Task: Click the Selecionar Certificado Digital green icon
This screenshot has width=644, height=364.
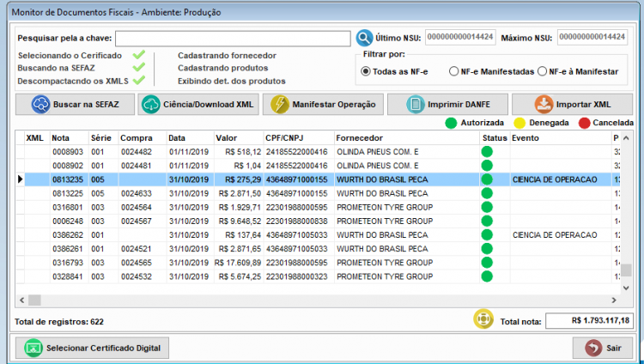Action: 33,348
